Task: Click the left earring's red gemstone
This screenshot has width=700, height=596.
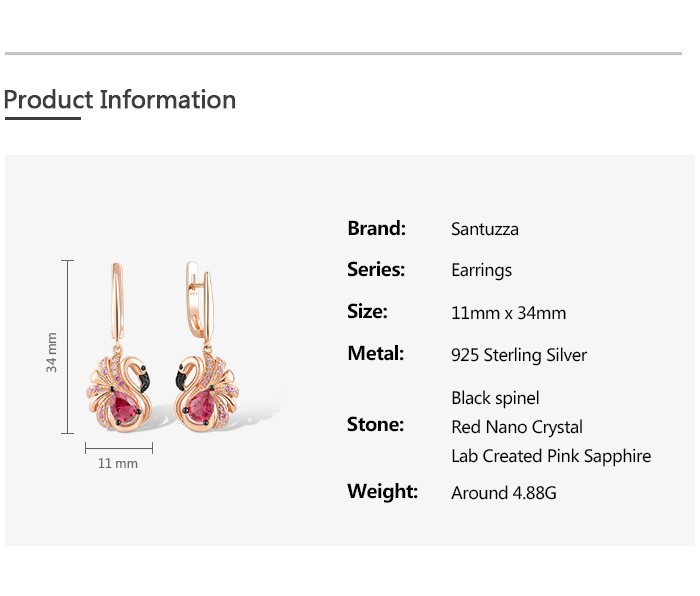Action: (x=125, y=405)
